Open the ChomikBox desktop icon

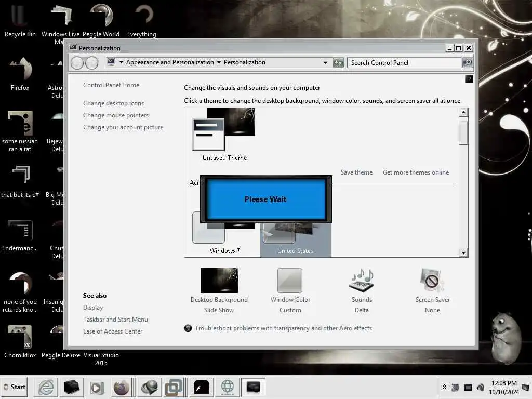(20, 342)
